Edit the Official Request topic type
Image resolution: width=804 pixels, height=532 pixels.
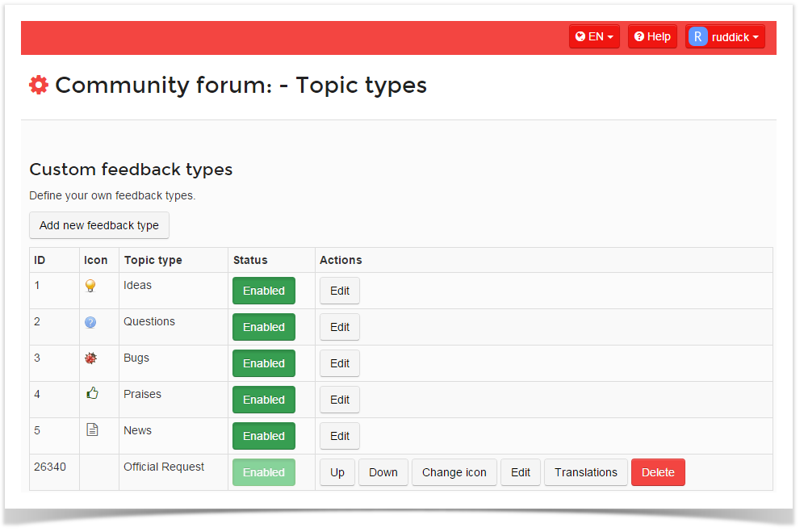tap(521, 472)
